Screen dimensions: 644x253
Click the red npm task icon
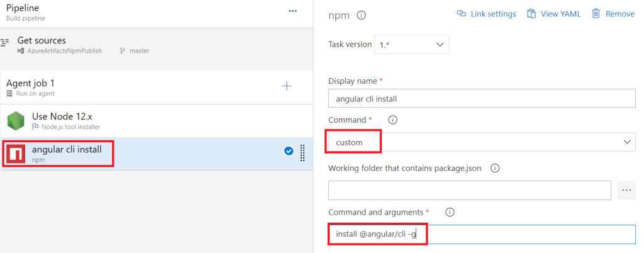tap(16, 154)
